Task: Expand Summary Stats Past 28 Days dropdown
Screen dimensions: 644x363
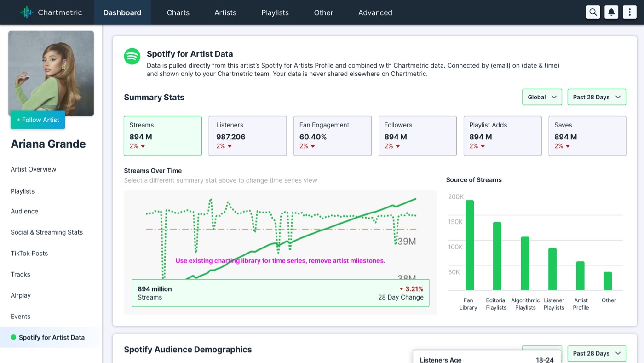Action: tap(597, 97)
